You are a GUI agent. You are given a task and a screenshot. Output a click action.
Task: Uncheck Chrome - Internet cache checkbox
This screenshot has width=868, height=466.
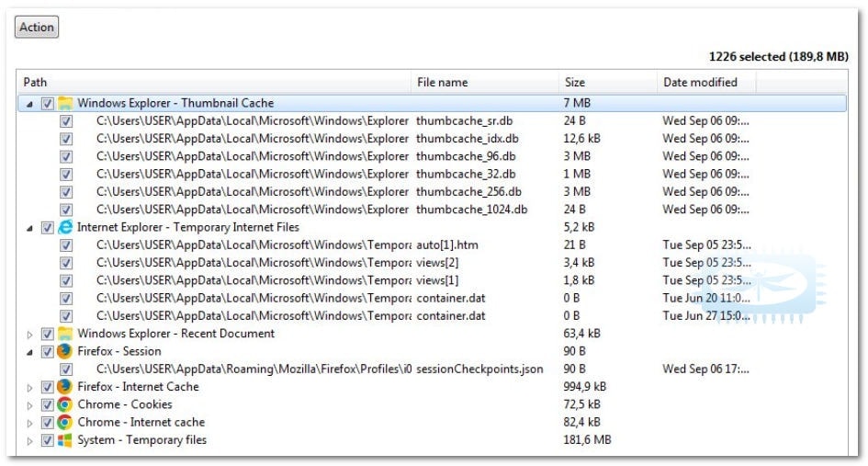tap(48, 422)
